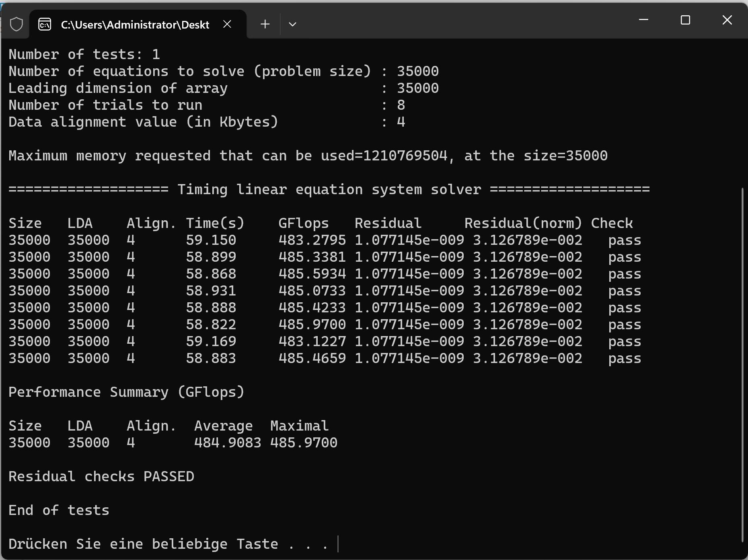Click the Average value 484.9083
The image size is (748, 560).
228,443
